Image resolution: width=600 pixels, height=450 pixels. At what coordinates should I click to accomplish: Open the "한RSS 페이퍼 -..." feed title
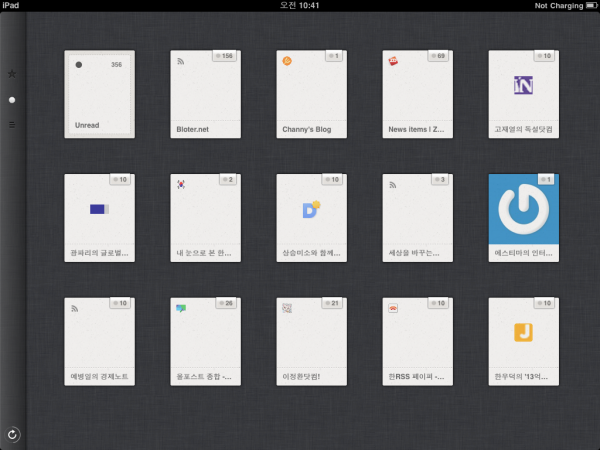click(416, 377)
